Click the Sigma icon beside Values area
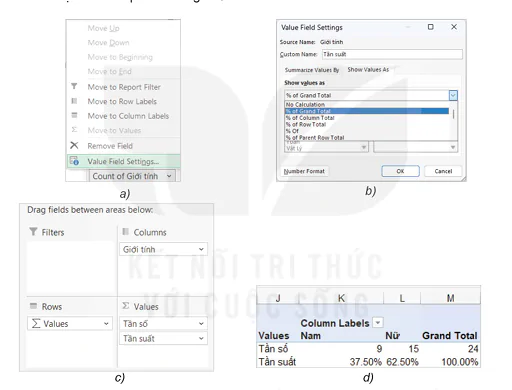The image size is (512, 390). coord(126,306)
